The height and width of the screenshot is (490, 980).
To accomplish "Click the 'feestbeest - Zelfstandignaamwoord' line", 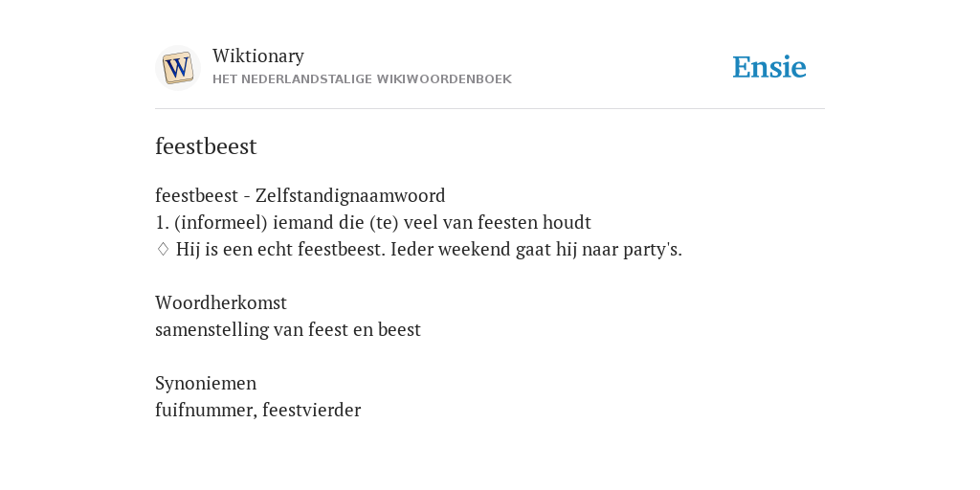I will (x=300, y=195).
